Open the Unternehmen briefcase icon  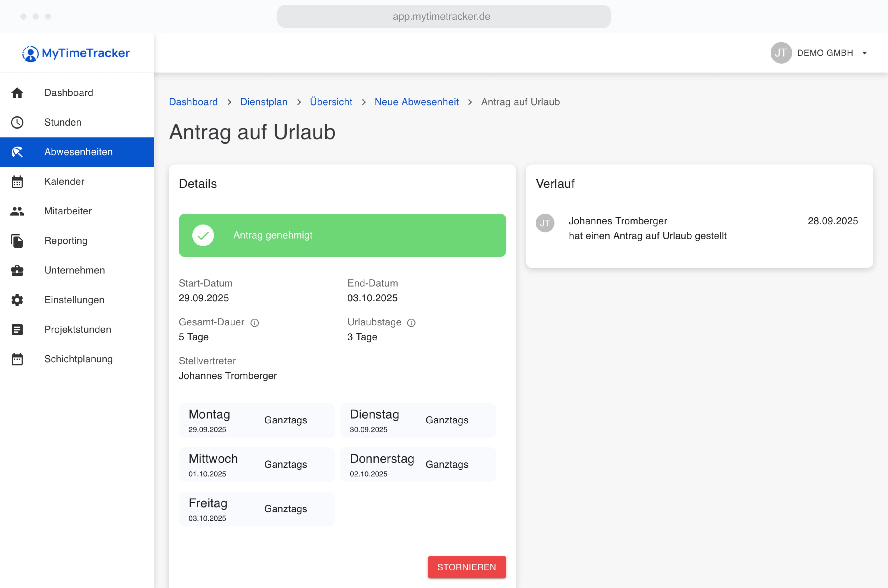click(x=17, y=270)
